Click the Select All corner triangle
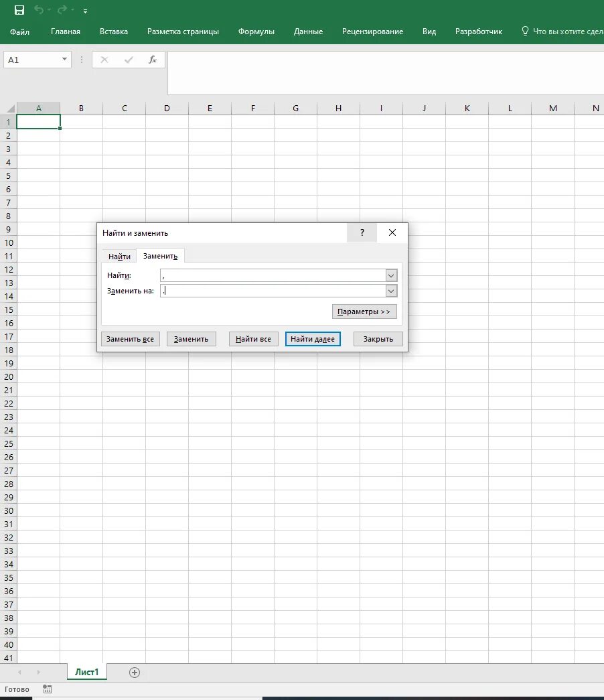The image size is (604, 700). pyautogui.click(x=10, y=109)
